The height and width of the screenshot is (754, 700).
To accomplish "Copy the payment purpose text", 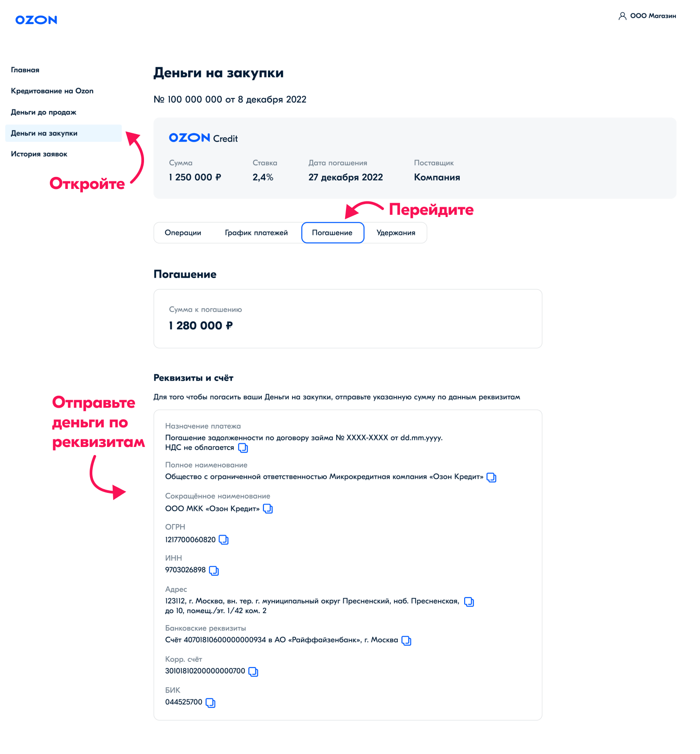I will point(243,448).
